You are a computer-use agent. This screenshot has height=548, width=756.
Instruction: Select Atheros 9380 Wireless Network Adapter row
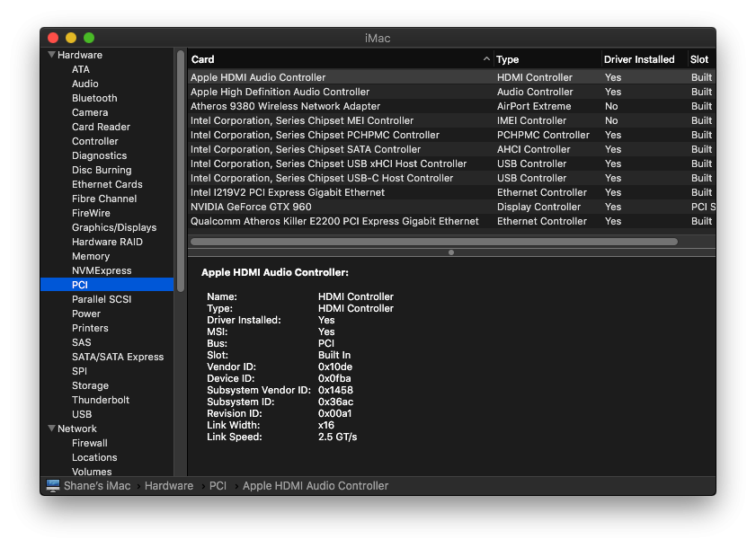451,106
